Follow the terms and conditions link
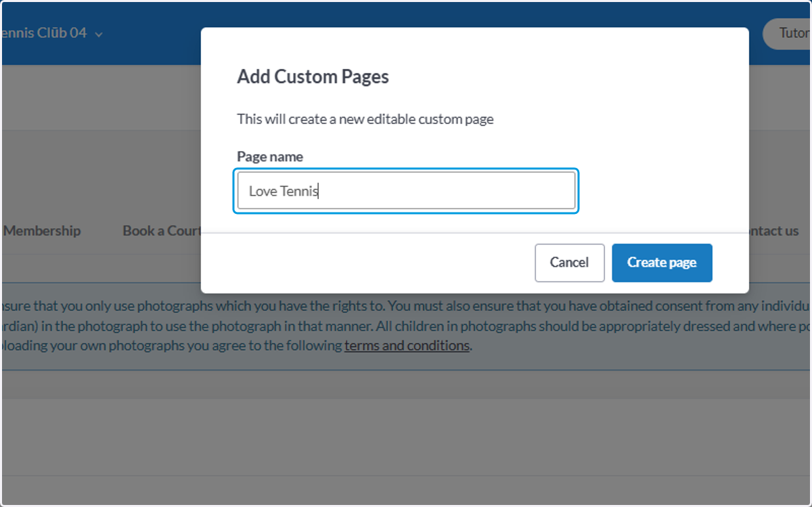Screen dimensions: 812x507 click(x=407, y=345)
